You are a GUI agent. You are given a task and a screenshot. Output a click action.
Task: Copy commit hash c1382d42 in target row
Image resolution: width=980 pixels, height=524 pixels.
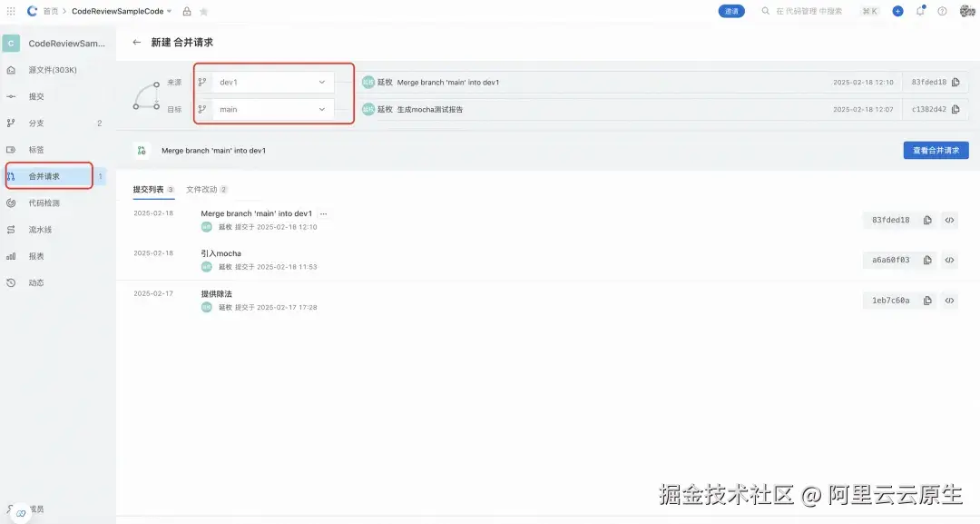955,109
